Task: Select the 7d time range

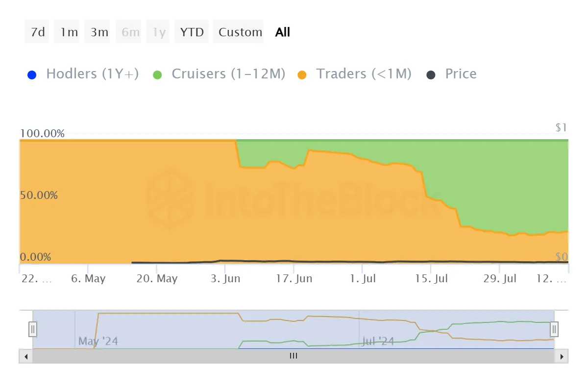Action: tap(37, 32)
